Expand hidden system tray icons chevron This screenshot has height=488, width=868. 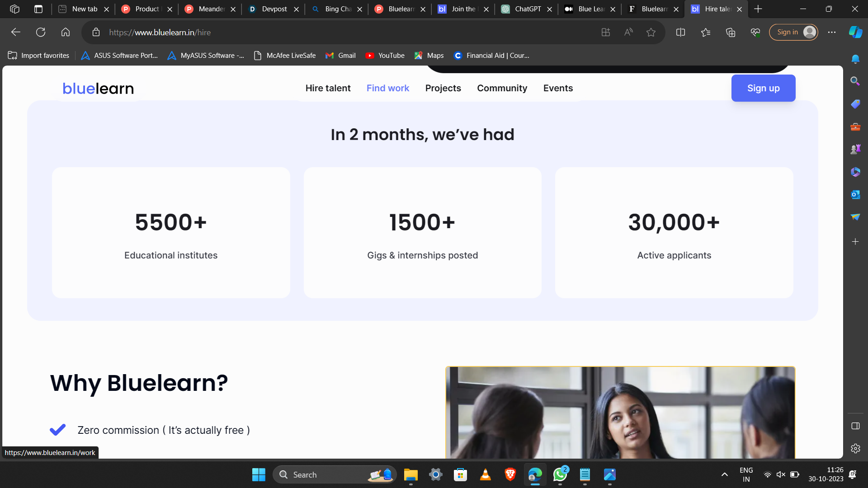pyautogui.click(x=725, y=474)
